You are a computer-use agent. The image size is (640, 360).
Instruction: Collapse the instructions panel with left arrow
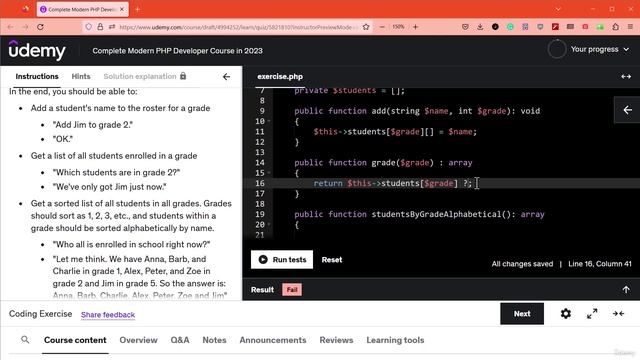pos(227,77)
